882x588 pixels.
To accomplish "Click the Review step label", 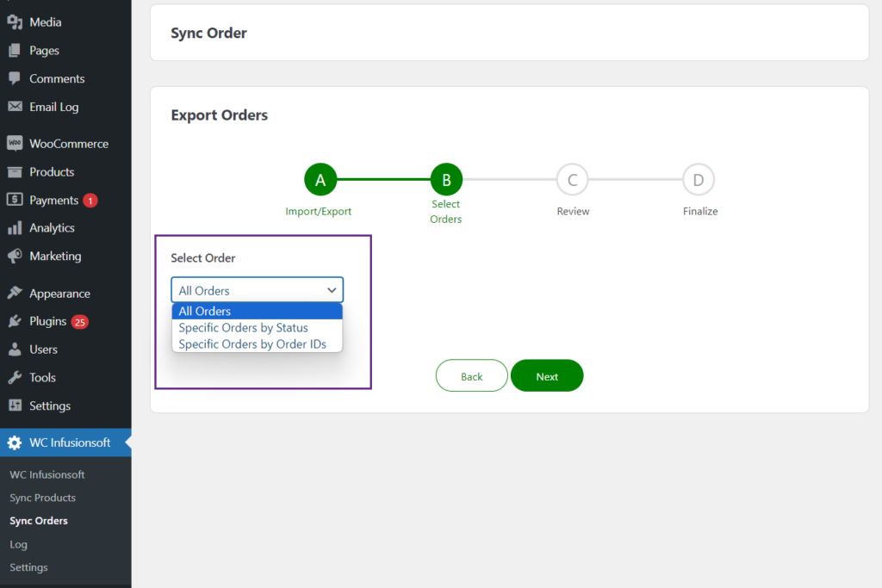I will click(573, 212).
